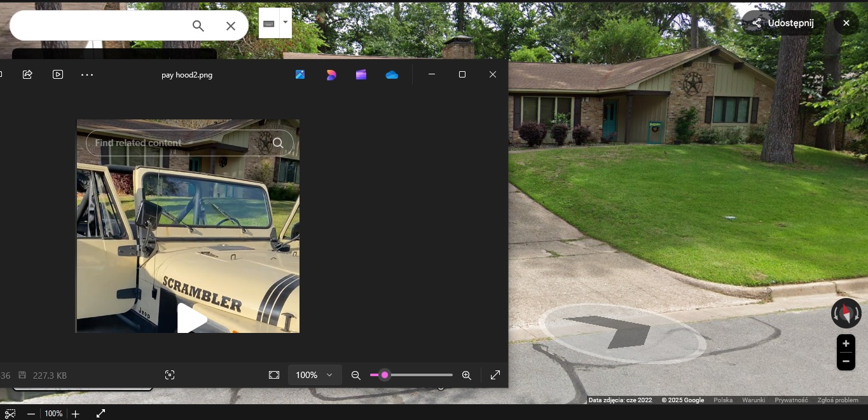Open the three-dot See more menu
The image size is (868, 420).
click(87, 74)
